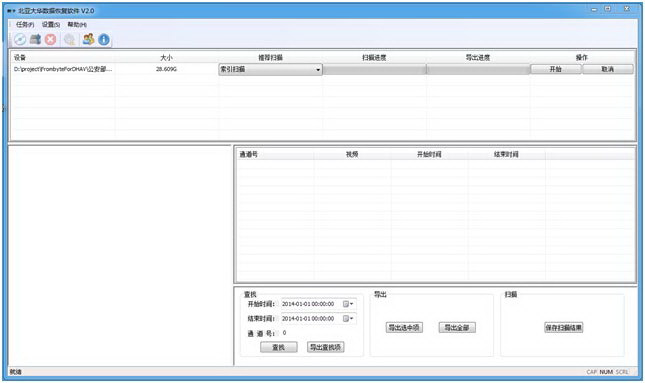Click the status text at bottom left

tap(16, 372)
